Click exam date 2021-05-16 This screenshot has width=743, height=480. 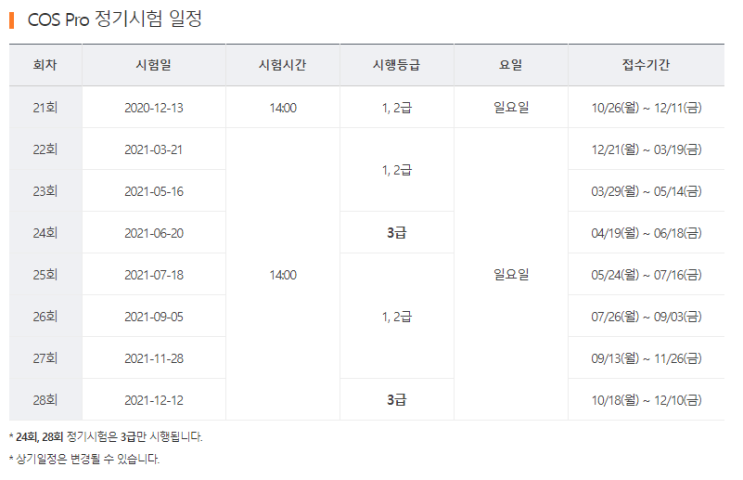pos(154,191)
